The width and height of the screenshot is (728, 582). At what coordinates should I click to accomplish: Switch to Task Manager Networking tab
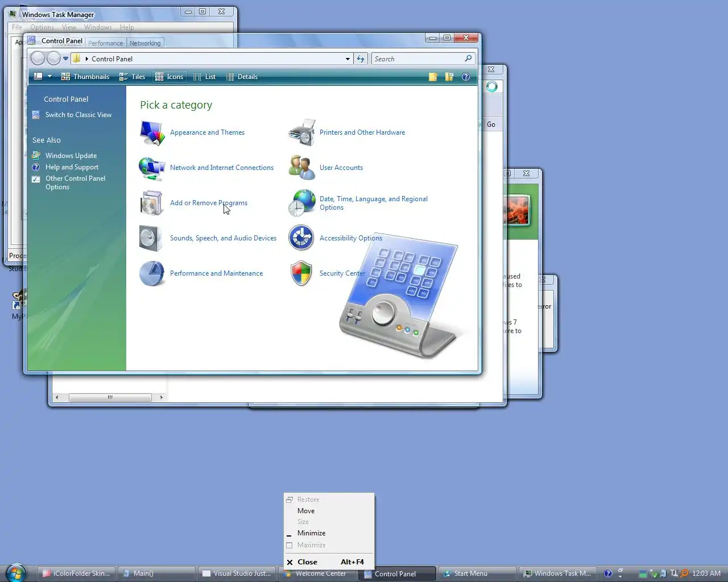click(x=145, y=43)
